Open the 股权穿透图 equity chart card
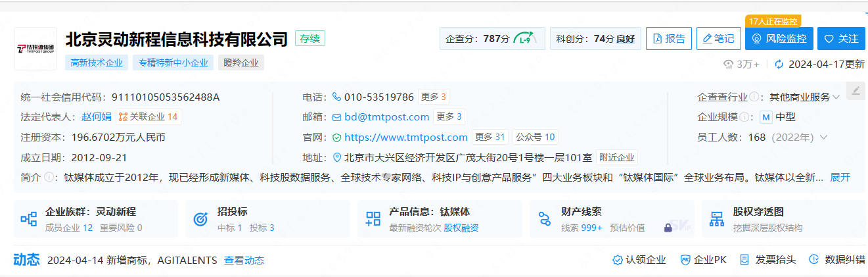868x277 pixels. (784, 219)
